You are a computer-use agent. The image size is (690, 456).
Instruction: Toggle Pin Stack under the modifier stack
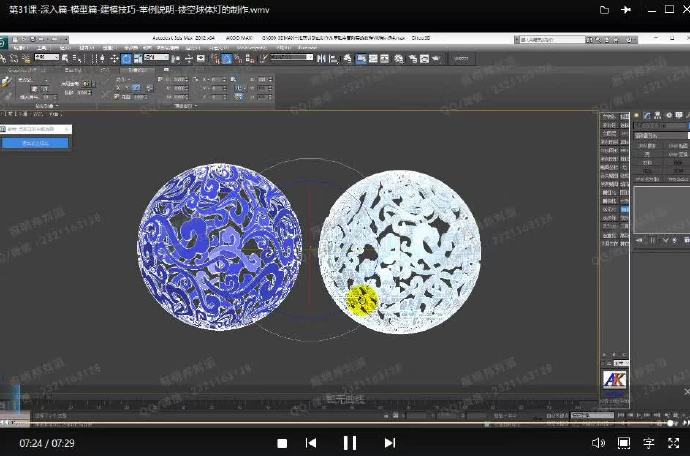[x=639, y=240]
